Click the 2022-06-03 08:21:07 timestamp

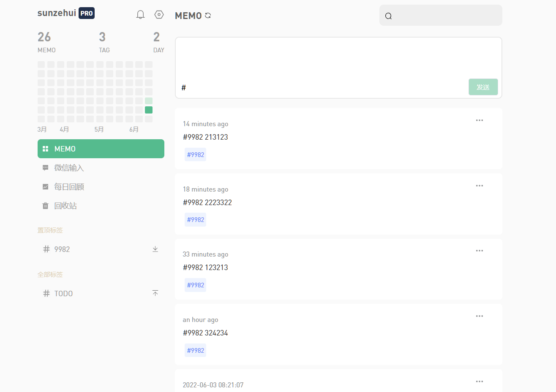pyautogui.click(x=213, y=385)
